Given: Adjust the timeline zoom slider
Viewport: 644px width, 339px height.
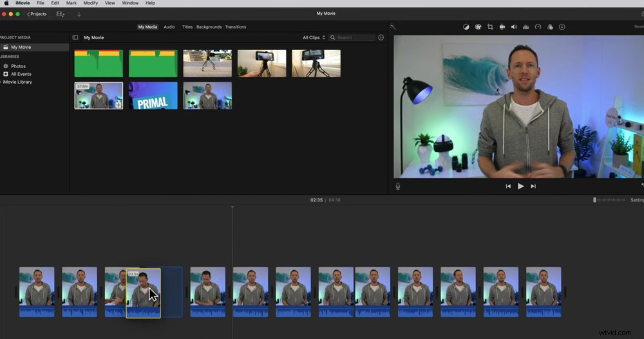Looking at the screenshot, I should pos(609,200).
